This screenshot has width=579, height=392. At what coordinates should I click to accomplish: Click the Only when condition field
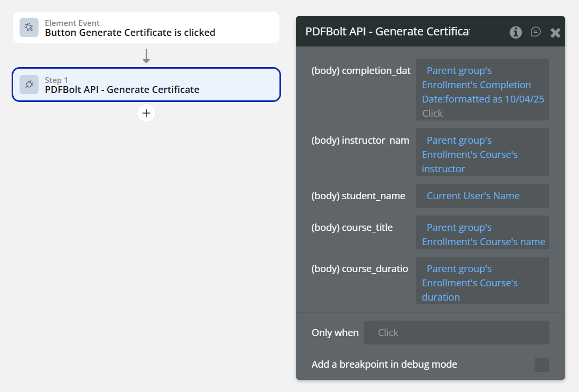(x=456, y=332)
